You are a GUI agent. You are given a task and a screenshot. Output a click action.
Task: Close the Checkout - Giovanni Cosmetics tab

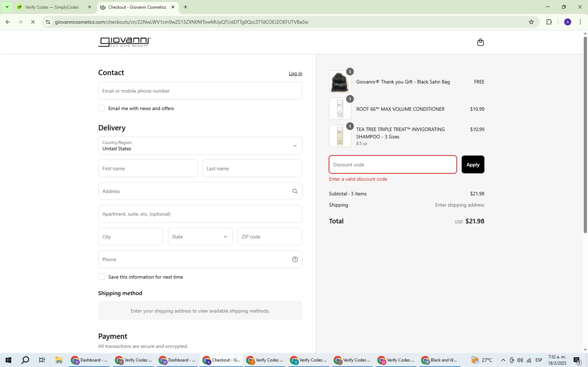(172, 7)
